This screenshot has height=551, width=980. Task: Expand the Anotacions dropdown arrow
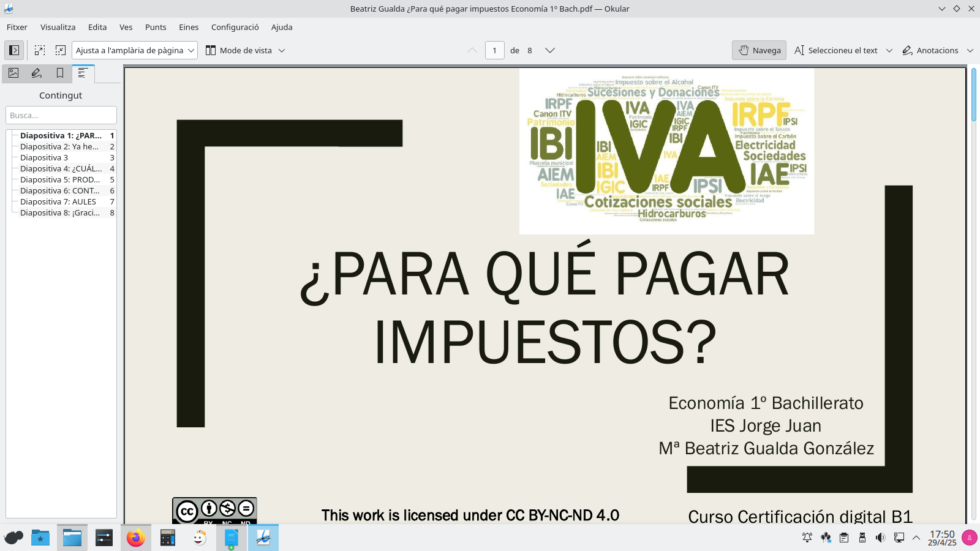point(970,50)
